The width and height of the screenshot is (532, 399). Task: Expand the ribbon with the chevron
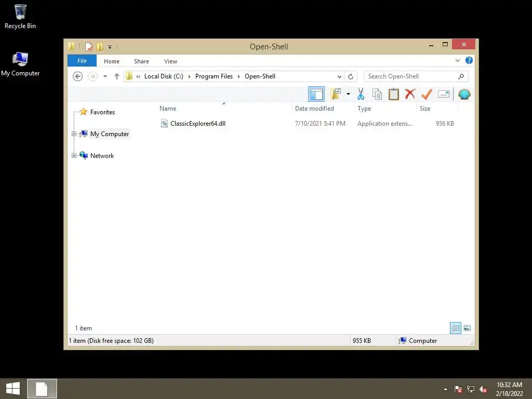tap(457, 60)
